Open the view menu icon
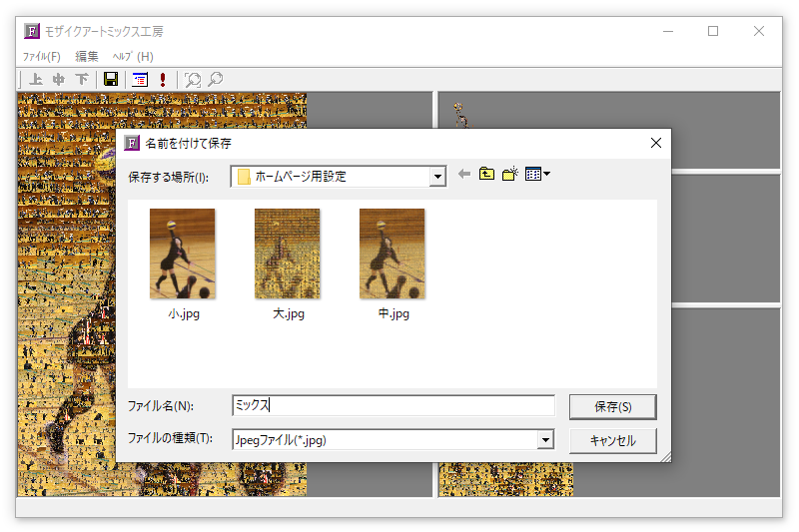Viewport: 799px width, 532px height. (x=537, y=174)
